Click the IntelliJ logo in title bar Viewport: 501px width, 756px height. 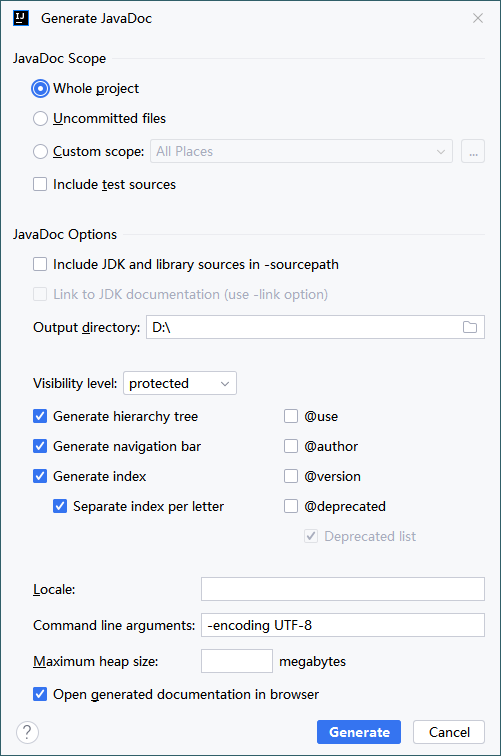click(x=21, y=18)
